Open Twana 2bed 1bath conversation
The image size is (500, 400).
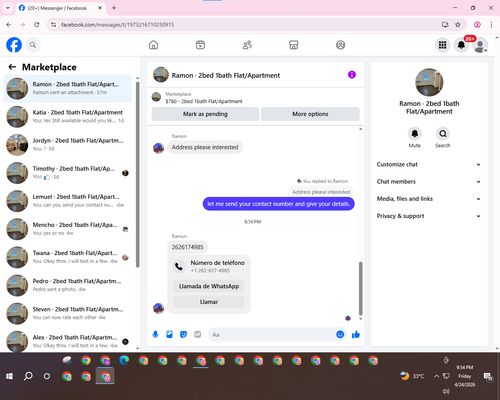[x=67, y=257]
